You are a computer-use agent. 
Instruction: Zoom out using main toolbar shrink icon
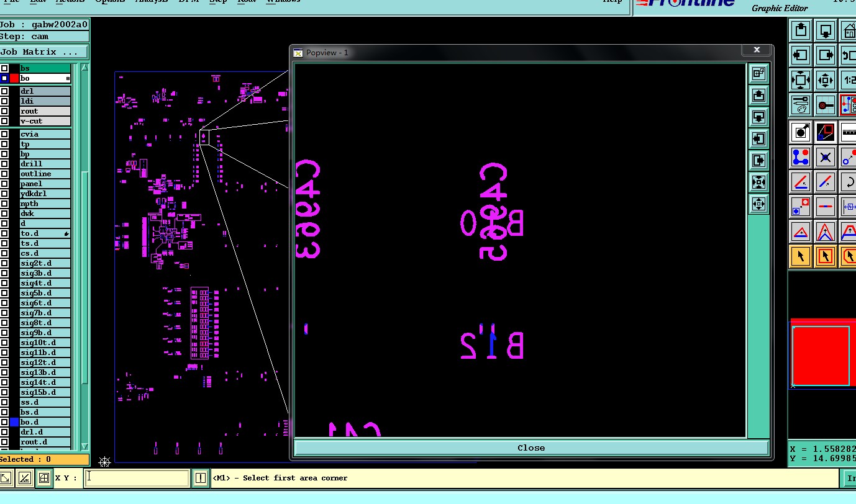pyautogui.click(x=826, y=80)
